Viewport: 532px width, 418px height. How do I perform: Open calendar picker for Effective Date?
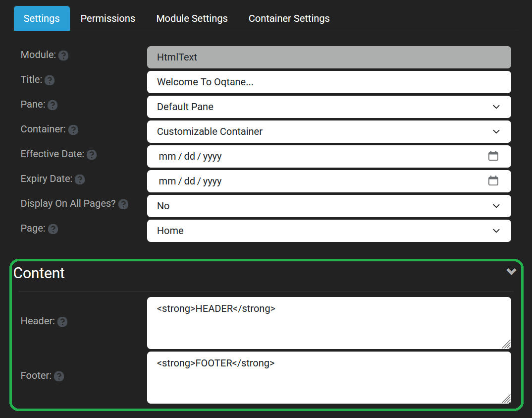493,156
